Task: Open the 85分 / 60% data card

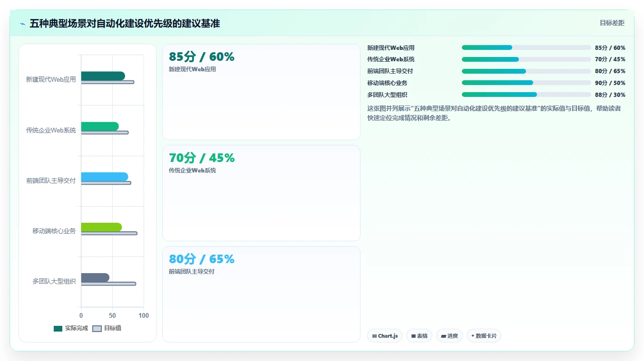Action: (x=261, y=92)
